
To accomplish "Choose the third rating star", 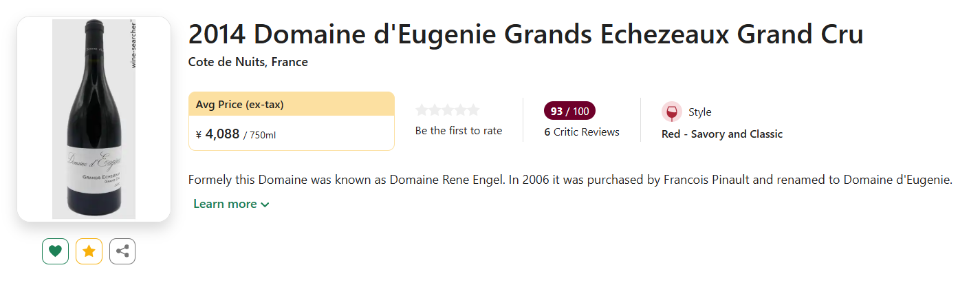I will coord(448,110).
